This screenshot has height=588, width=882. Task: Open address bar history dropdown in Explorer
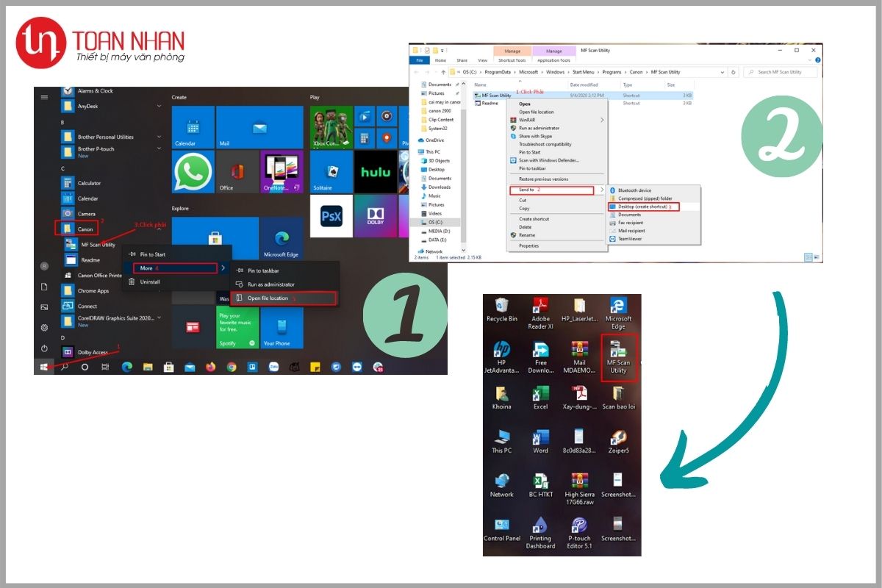pos(723,72)
